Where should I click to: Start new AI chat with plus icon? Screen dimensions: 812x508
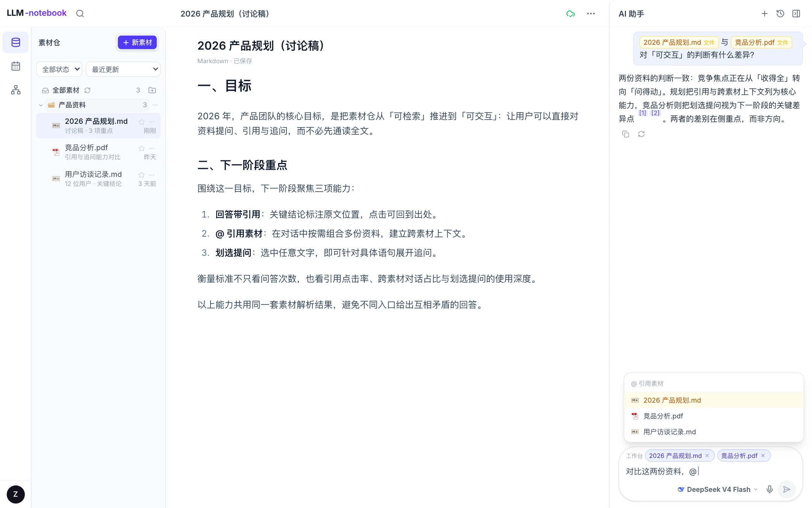[x=764, y=14]
